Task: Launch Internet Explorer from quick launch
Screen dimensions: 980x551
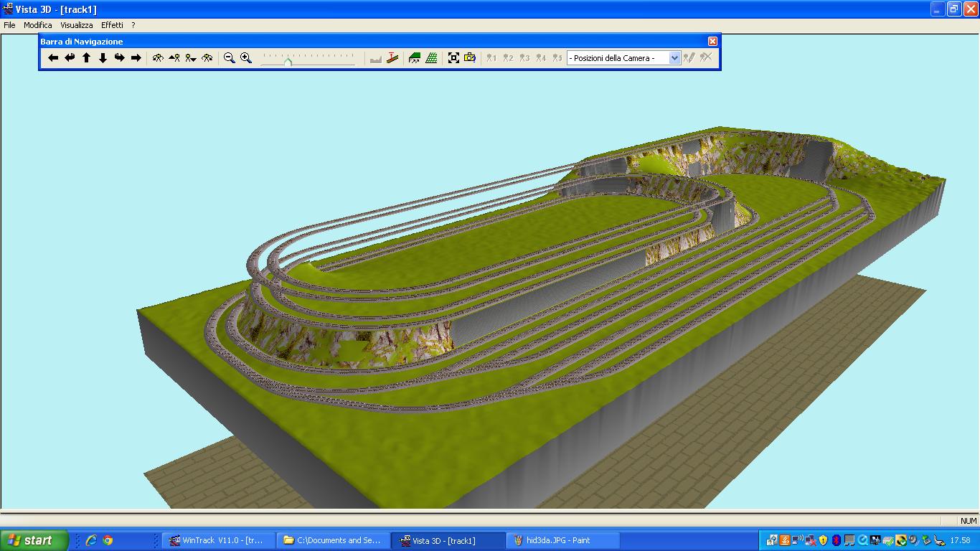Action: tap(91, 540)
